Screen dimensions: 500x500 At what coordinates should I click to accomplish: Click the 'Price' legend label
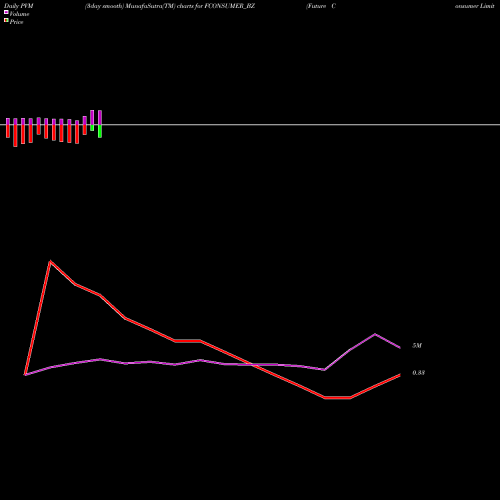pyautogui.click(x=16, y=22)
